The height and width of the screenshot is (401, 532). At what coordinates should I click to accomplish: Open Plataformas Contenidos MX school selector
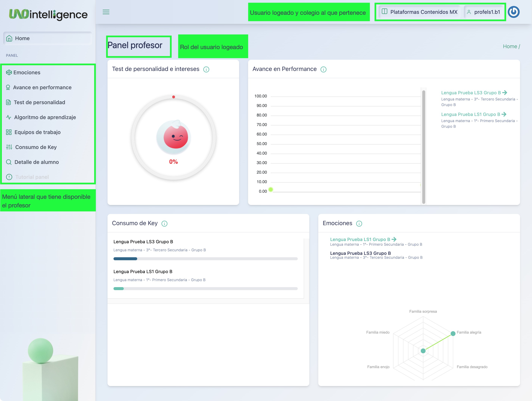tap(419, 12)
